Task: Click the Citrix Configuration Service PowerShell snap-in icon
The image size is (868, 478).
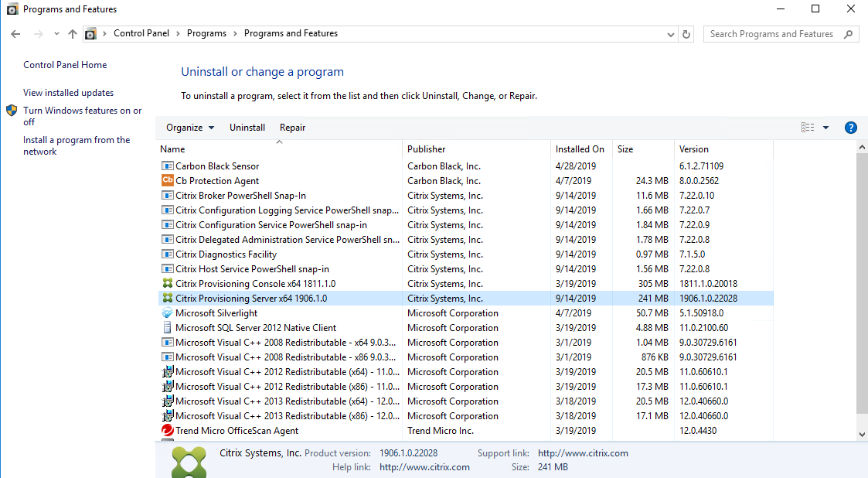Action: point(167,224)
